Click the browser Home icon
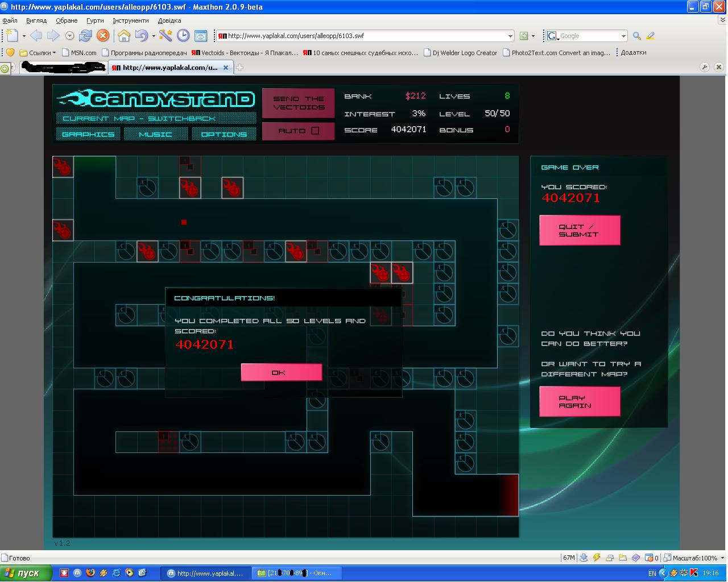Screen dimensions: 728x582 pyautogui.click(x=124, y=36)
